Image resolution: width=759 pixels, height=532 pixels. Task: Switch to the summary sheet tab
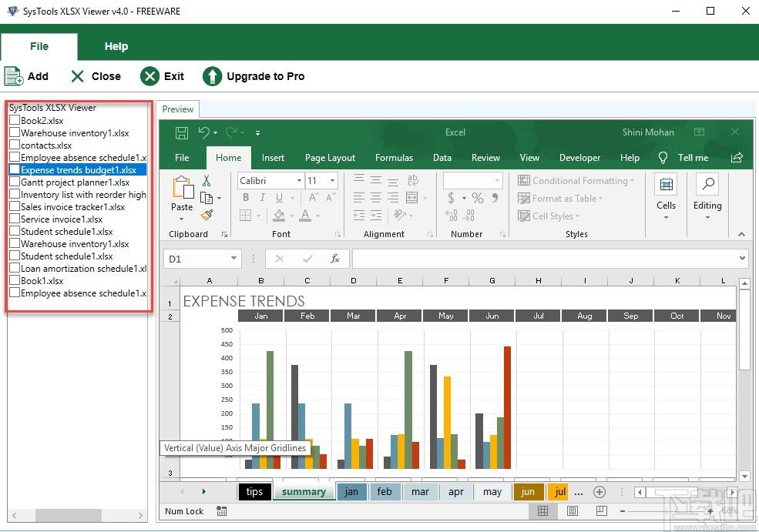(x=304, y=492)
